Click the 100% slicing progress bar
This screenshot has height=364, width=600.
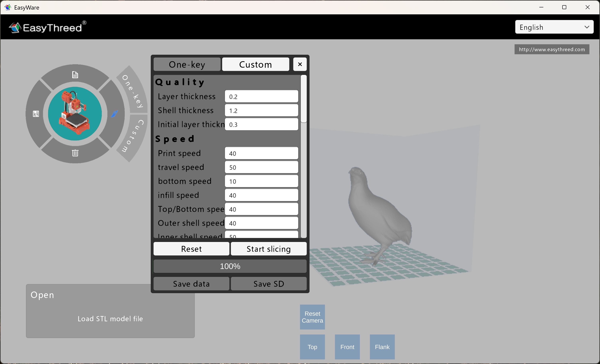click(230, 266)
